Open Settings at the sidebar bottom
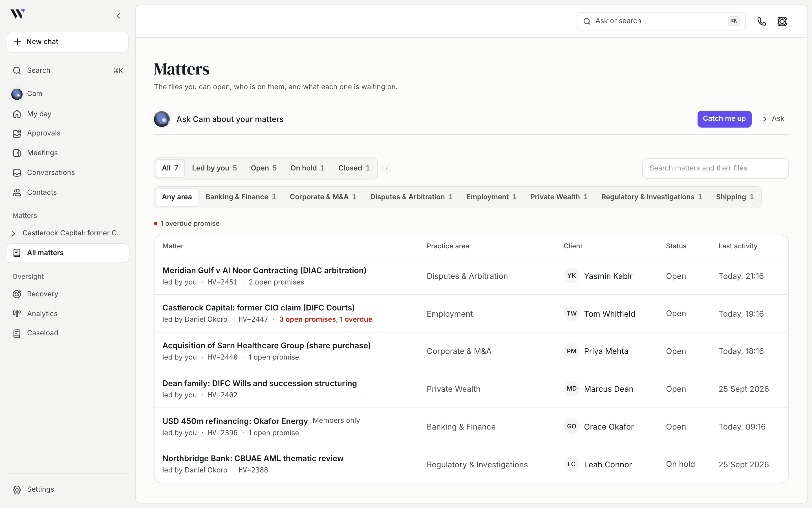 pyautogui.click(x=67, y=490)
